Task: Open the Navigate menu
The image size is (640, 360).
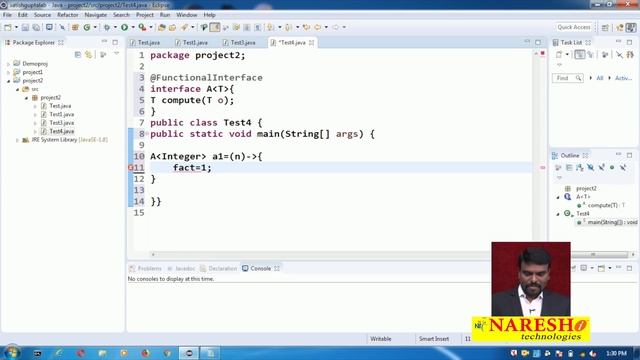Action: point(96,15)
